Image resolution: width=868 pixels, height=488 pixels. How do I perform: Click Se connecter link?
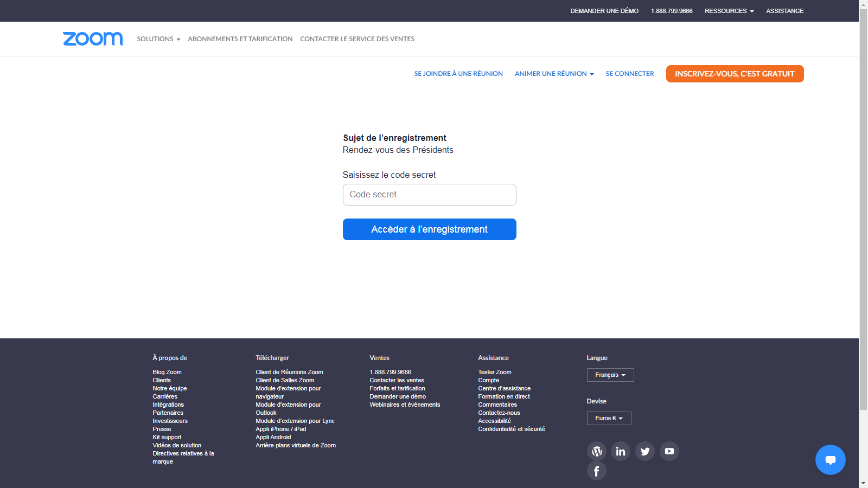tap(629, 74)
